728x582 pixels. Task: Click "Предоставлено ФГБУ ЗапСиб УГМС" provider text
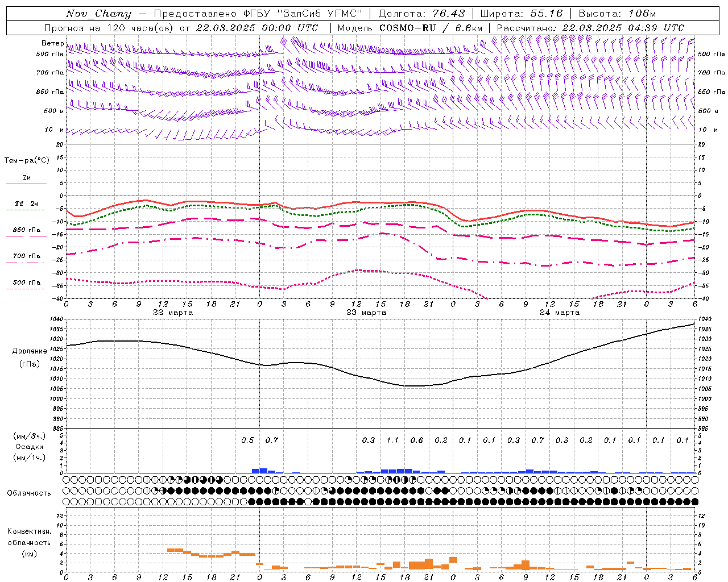[258, 14]
